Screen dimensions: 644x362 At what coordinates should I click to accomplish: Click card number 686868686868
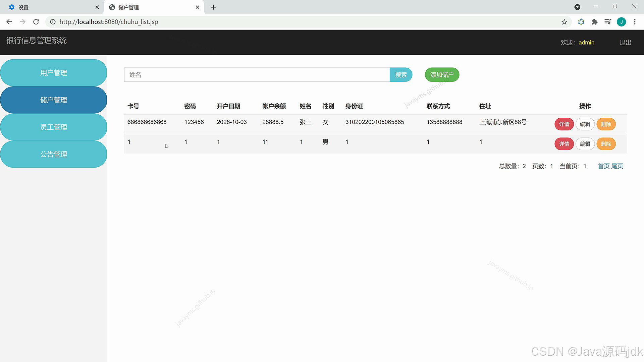click(x=147, y=122)
